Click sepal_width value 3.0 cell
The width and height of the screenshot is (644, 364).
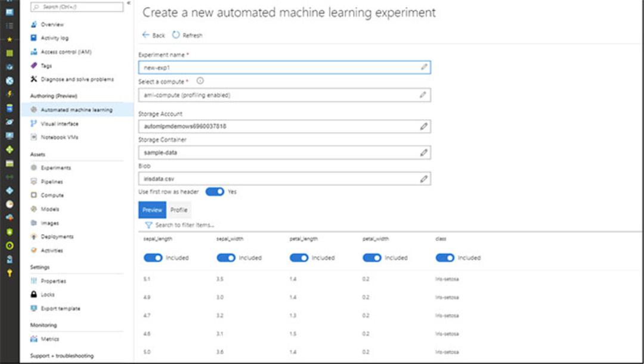pyautogui.click(x=219, y=297)
